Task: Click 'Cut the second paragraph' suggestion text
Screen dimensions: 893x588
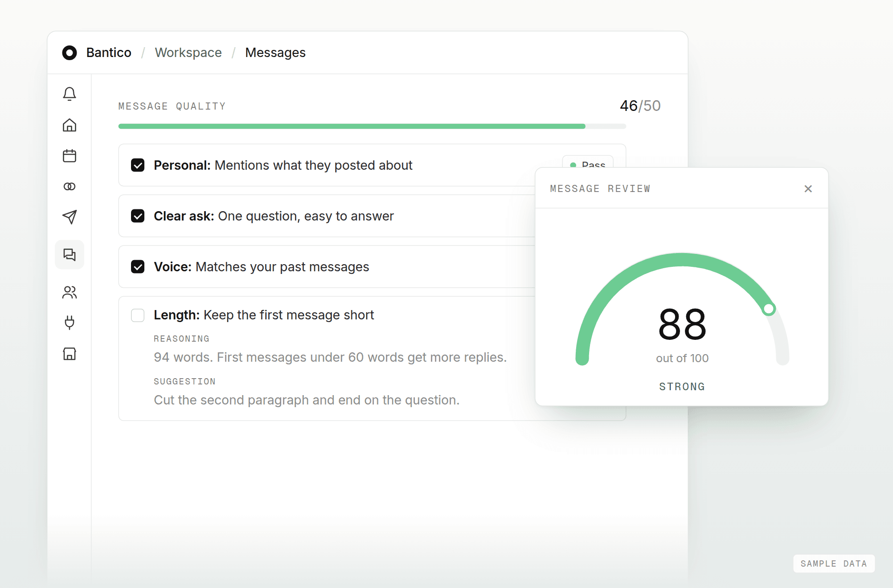Action: pos(307,400)
